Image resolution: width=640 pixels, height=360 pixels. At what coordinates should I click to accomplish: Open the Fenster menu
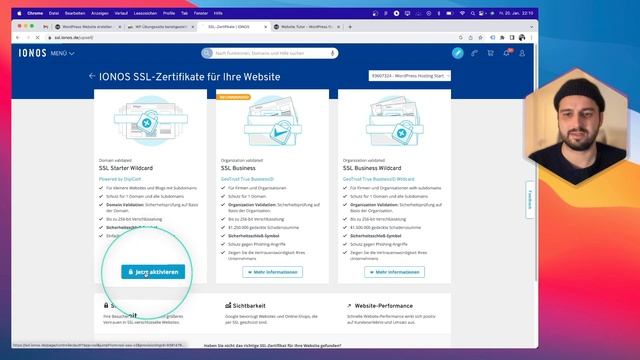tap(200, 13)
